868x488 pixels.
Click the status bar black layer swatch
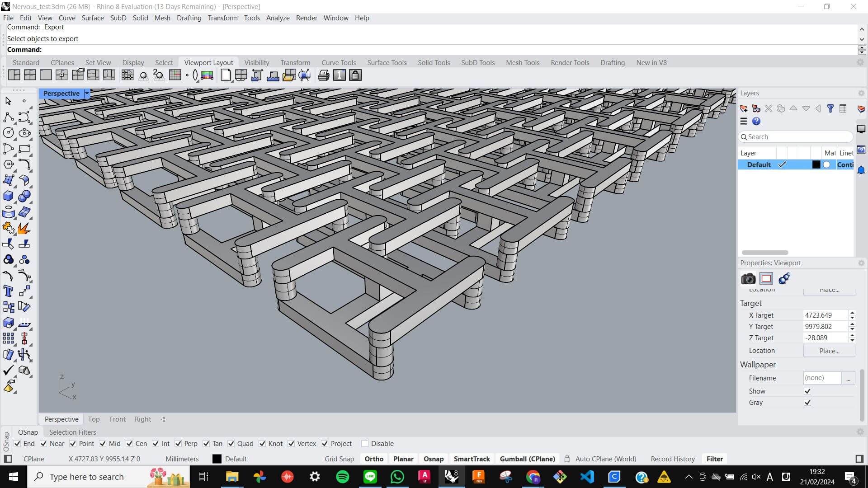click(217, 459)
